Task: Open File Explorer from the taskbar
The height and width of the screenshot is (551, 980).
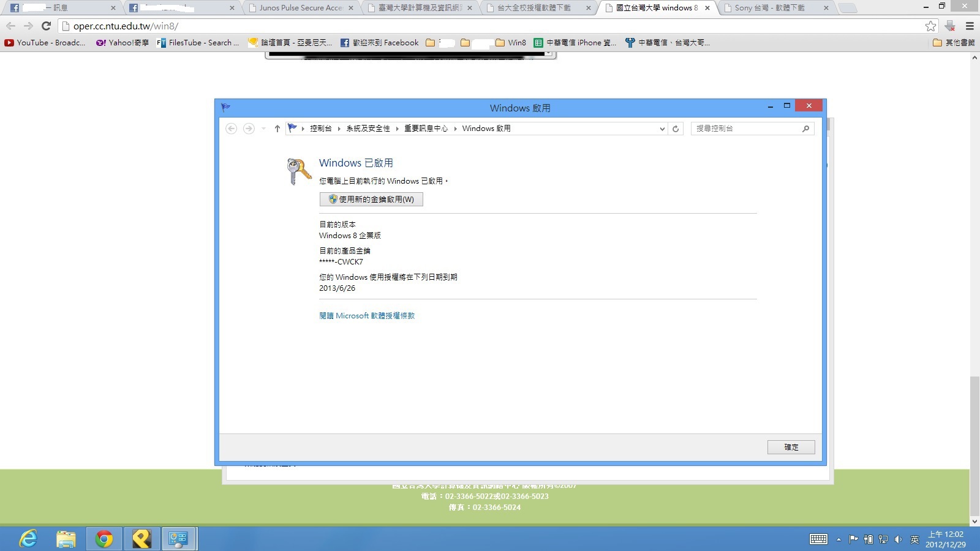Action: (66, 539)
